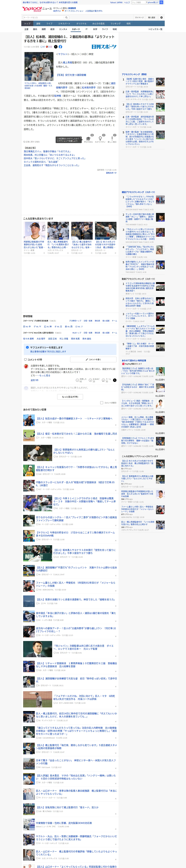Open the プロ野球トップ link
The height and width of the screenshot is (868, 186).
tap(75, 321)
